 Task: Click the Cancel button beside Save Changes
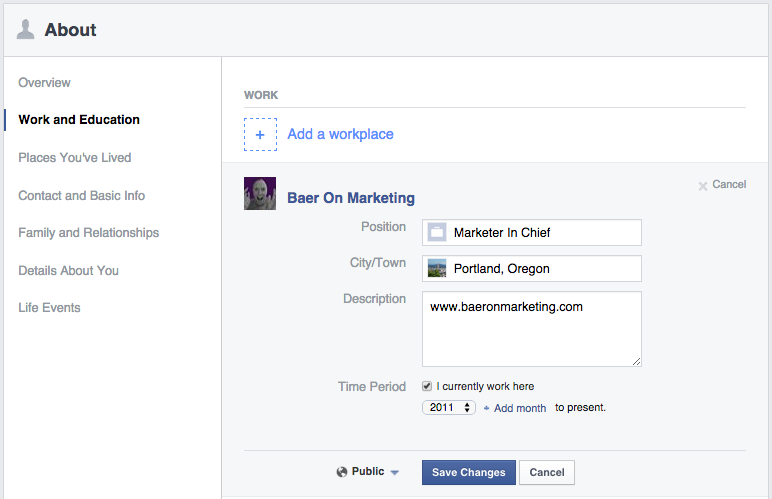547,472
